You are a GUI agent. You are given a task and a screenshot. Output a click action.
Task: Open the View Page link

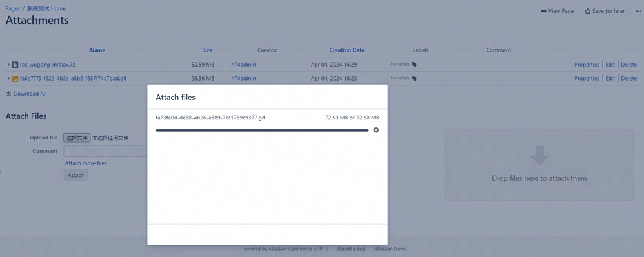558,11
